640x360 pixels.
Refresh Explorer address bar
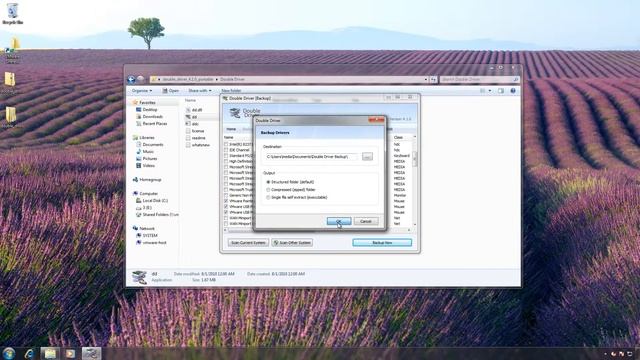point(433,79)
